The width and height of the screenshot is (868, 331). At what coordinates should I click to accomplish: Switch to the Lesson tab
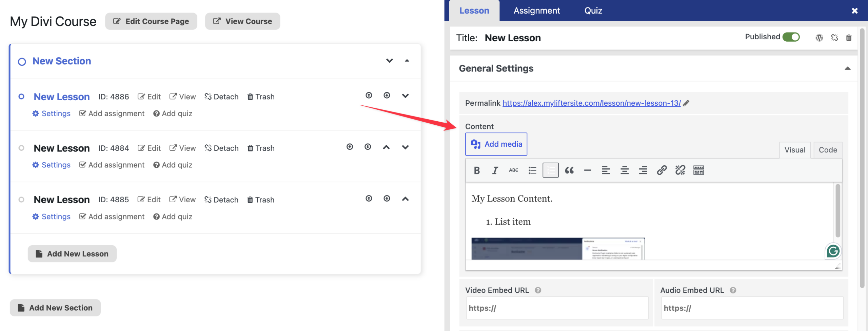(x=474, y=11)
